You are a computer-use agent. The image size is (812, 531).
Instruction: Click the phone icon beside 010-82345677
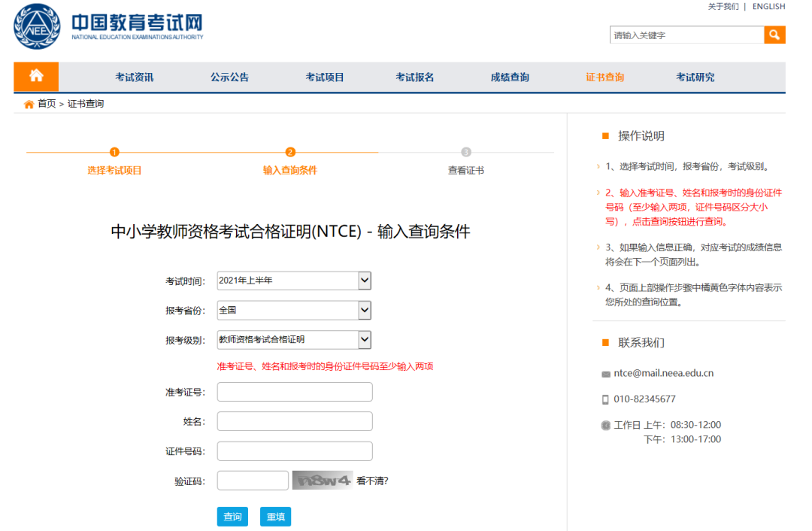(x=605, y=399)
